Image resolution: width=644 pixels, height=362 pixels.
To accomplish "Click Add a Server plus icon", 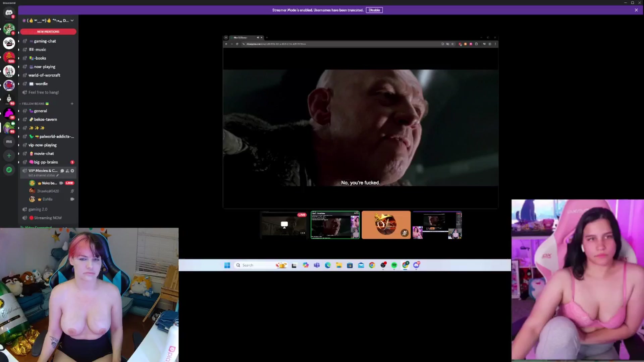I will click(x=9, y=156).
